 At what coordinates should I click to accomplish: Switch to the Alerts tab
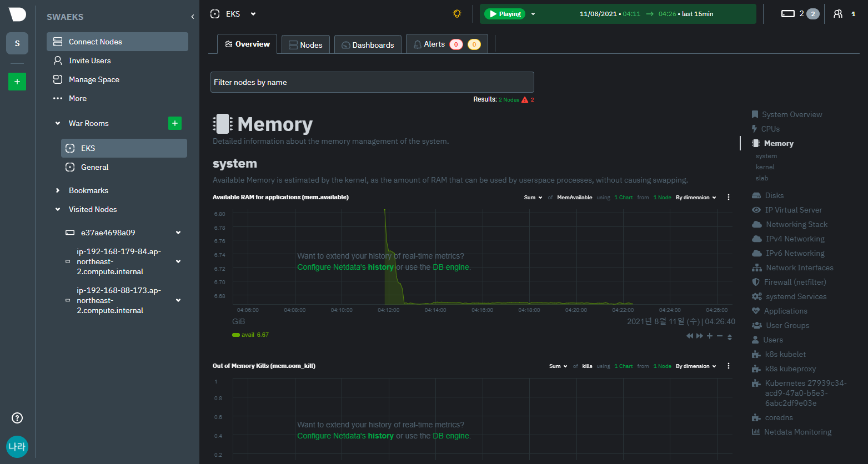coord(447,44)
